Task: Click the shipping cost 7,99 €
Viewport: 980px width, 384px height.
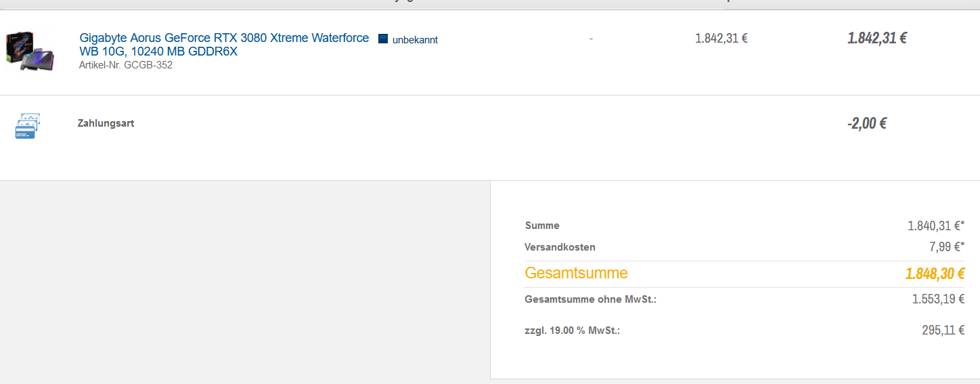Action: (x=947, y=247)
